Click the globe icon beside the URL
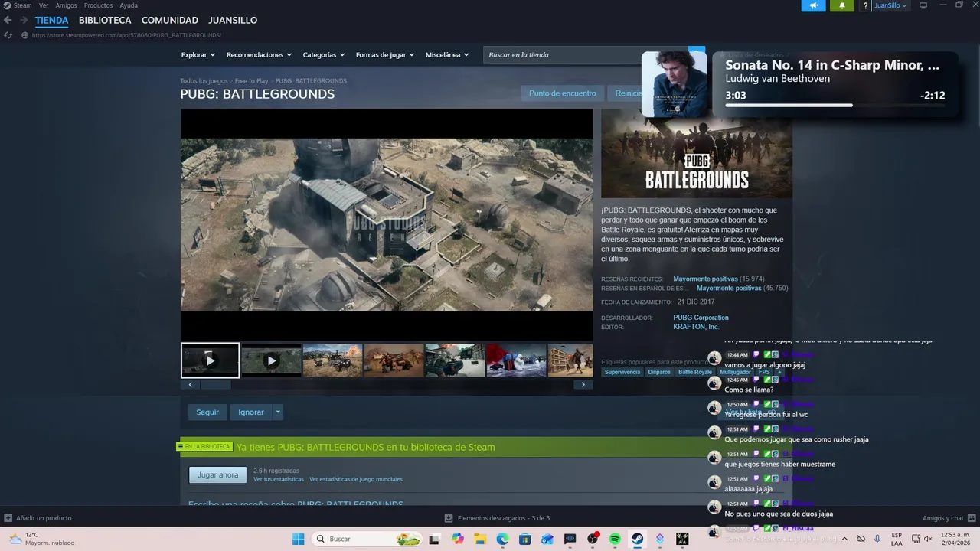The width and height of the screenshot is (980, 551). (x=25, y=35)
